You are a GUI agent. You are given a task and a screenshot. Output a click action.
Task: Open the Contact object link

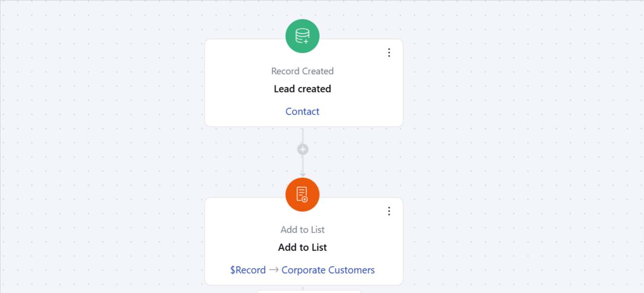coord(302,111)
